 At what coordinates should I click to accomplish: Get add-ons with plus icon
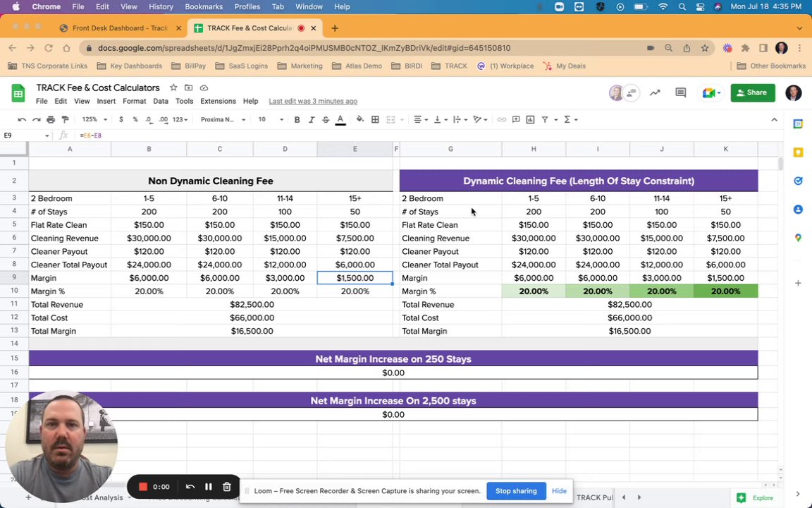798,283
